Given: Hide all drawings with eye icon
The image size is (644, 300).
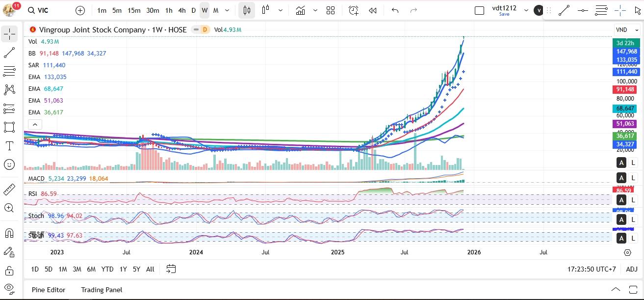Looking at the screenshot, I should 9,288.
